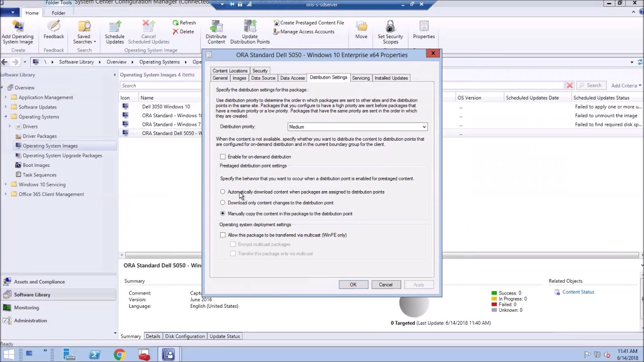This screenshot has width=644, height=362.
Task: Expand Office 365 Client Management node
Action: pyautogui.click(x=6, y=194)
